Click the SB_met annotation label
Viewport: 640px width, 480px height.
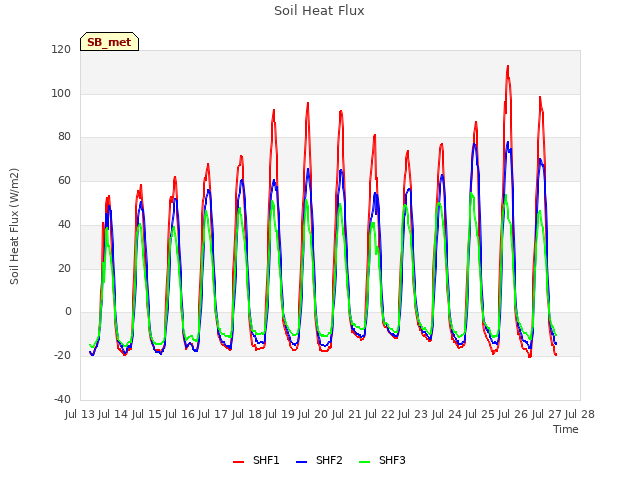tap(109, 42)
